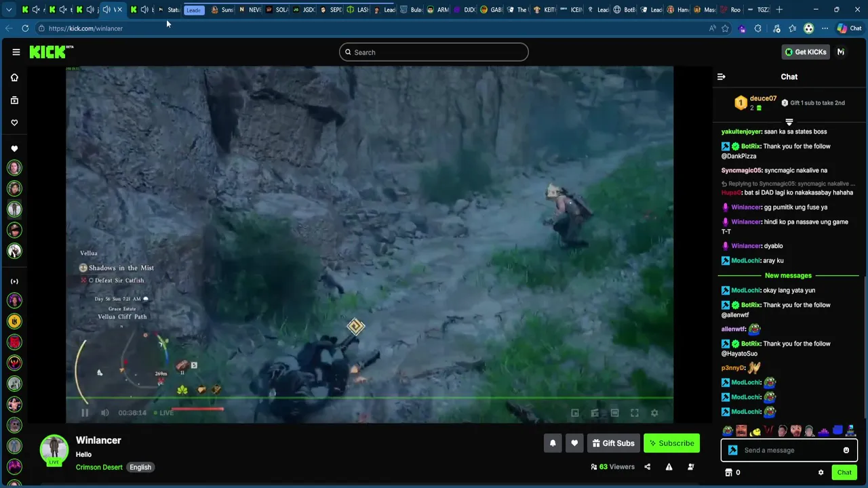
Task: Open the browser Copilot Chat button
Action: coord(849,28)
